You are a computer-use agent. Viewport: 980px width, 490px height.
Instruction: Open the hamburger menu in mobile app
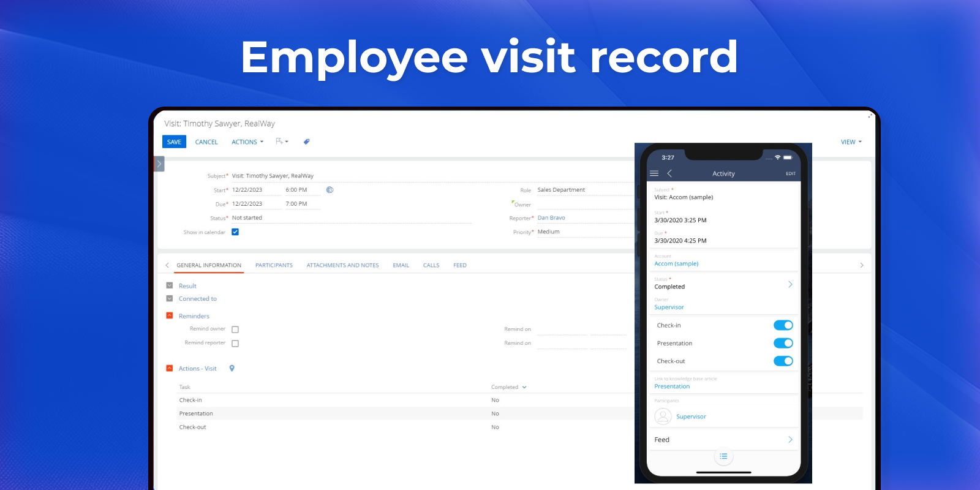pyautogui.click(x=654, y=173)
